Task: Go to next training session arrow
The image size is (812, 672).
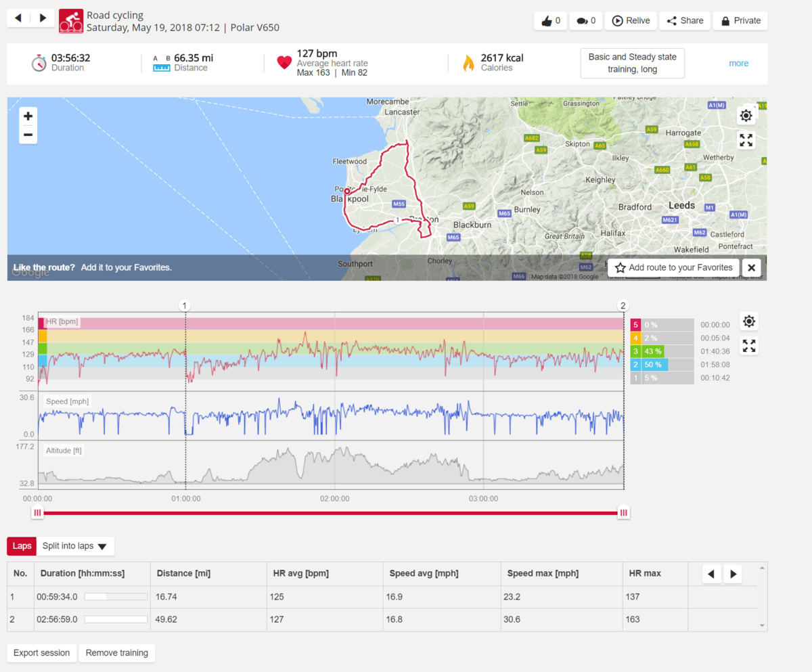Action: click(x=43, y=18)
